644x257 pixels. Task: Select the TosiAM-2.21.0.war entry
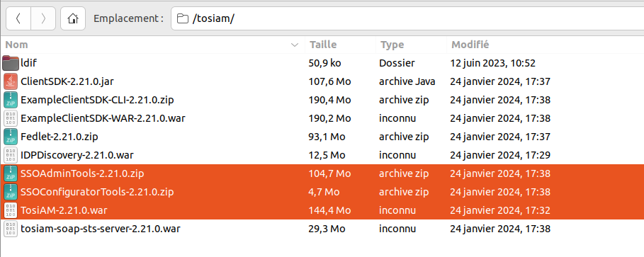tap(322, 210)
